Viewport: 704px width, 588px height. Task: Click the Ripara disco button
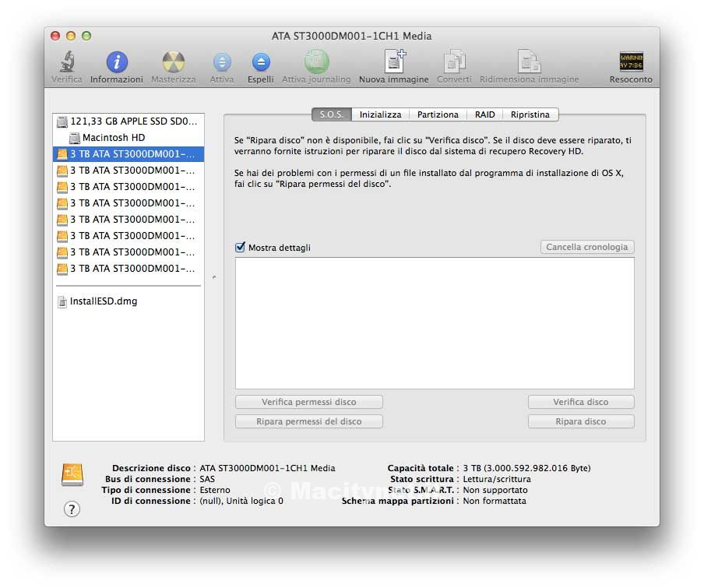pos(581,421)
